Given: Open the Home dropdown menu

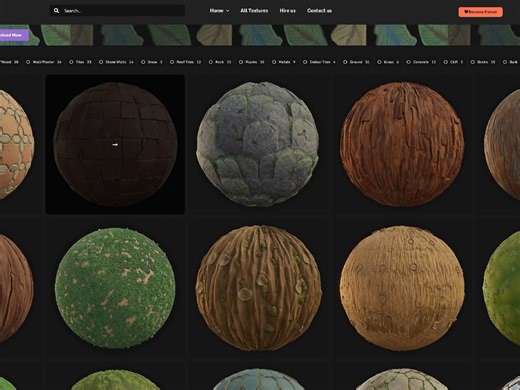Looking at the screenshot, I should 219,11.
